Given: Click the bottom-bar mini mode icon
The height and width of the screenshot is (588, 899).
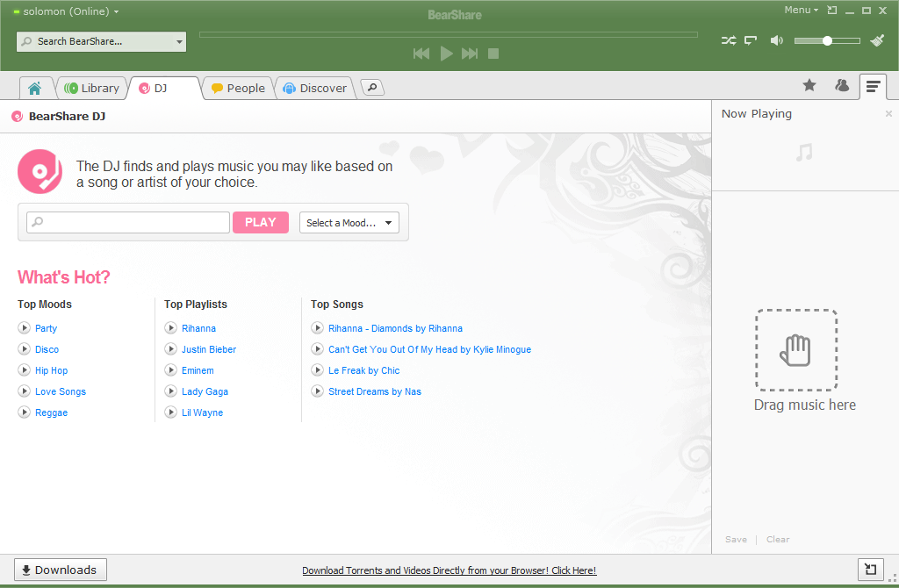Looking at the screenshot, I should 870,570.
